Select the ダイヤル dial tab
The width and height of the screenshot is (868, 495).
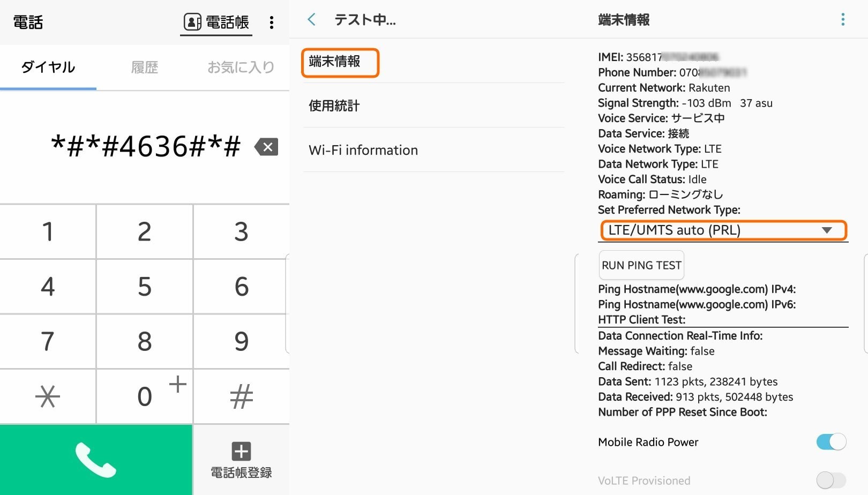[x=48, y=67]
